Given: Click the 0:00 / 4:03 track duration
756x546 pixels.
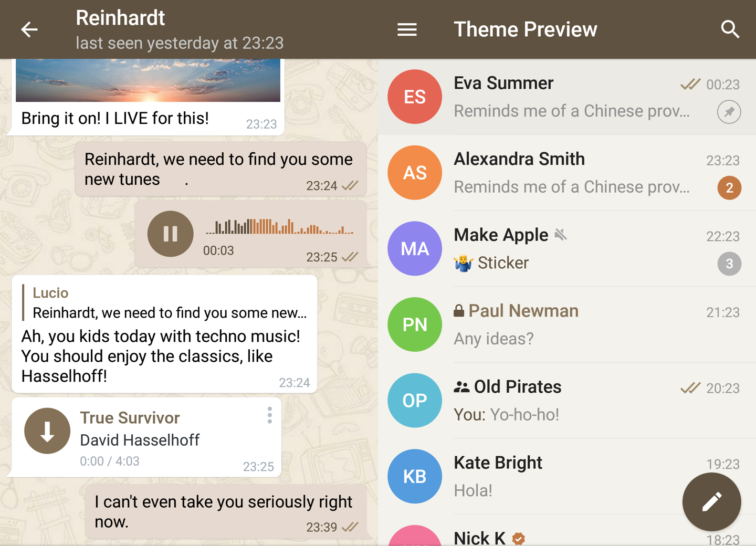Looking at the screenshot, I should [110, 461].
